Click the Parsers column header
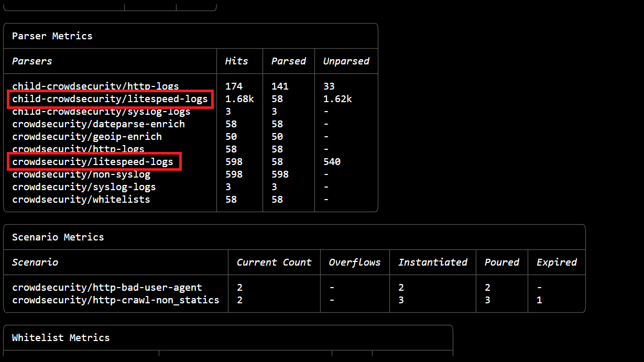This screenshot has width=644, height=362. [32, 61]
